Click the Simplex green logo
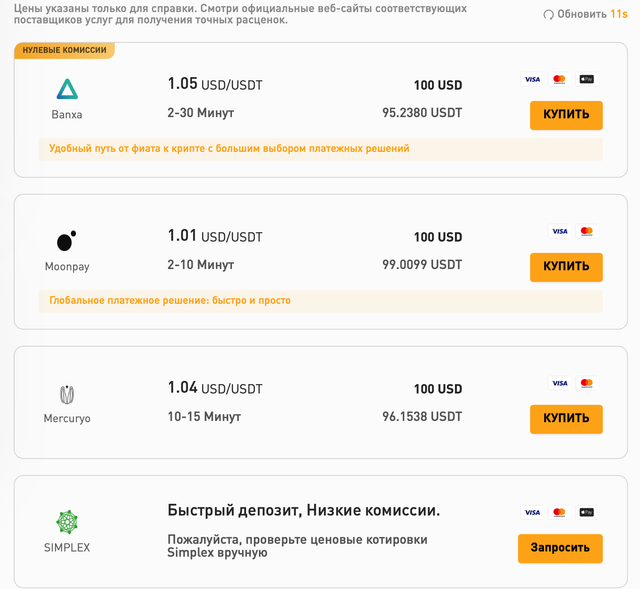Viewport: 640px width, 589px height. click(67, 522)
